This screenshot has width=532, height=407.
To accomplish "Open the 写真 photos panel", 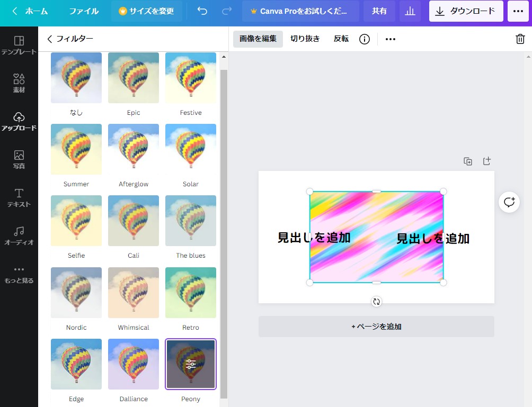I will coord(19,159).
